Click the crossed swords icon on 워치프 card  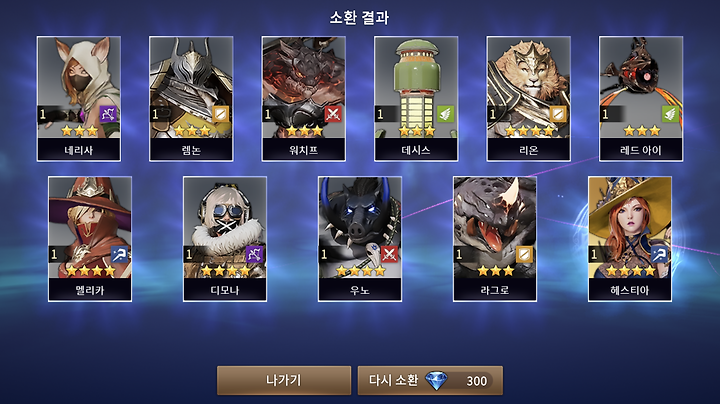[333, 114]
